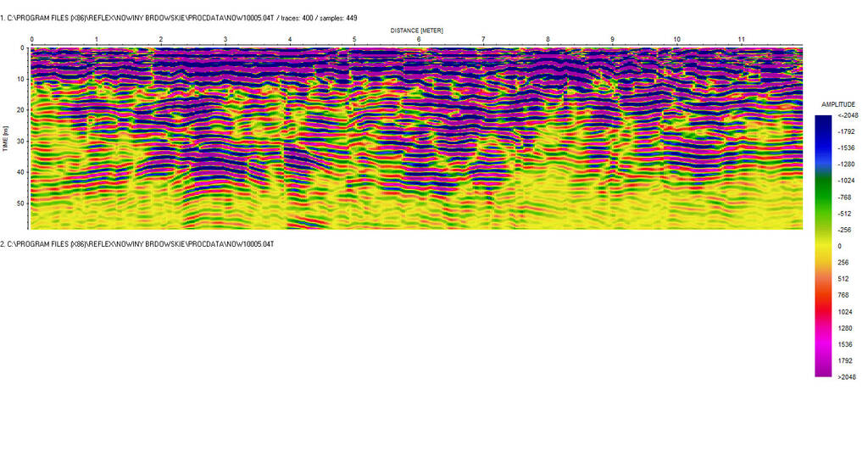The image size is (868, 468).
Task: Pick the yellow zero-level band of color bar
Action: 822,246
